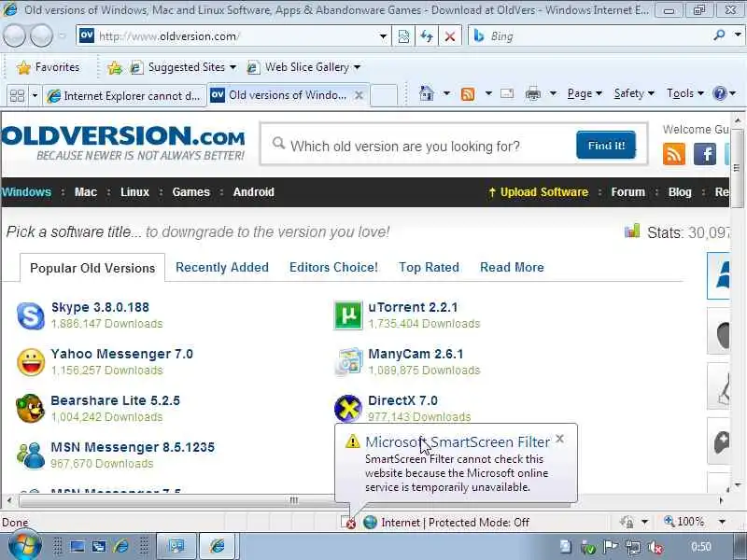This screenshot has height=560, width=747.
Task: Click Show Desktop icon in Quick Launch
Action: pyautogui.click(x=78, y=546)
